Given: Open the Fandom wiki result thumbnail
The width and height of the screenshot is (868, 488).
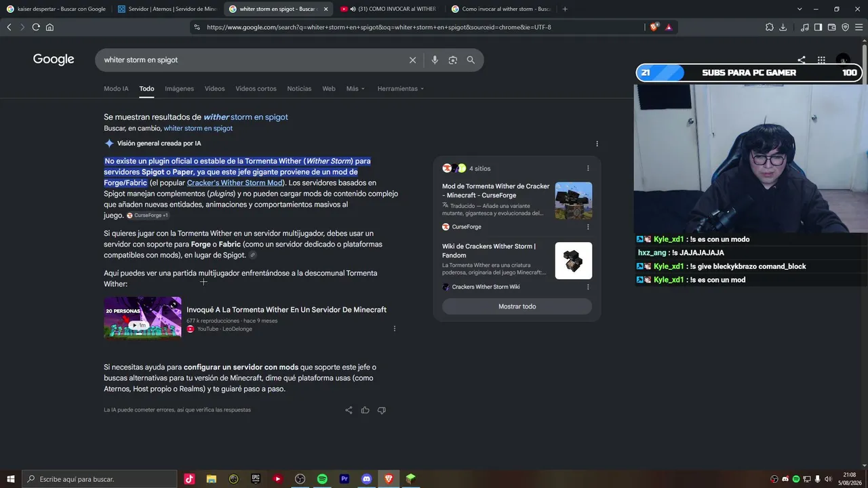Looking at the screenshot, I should pos(574,261).
